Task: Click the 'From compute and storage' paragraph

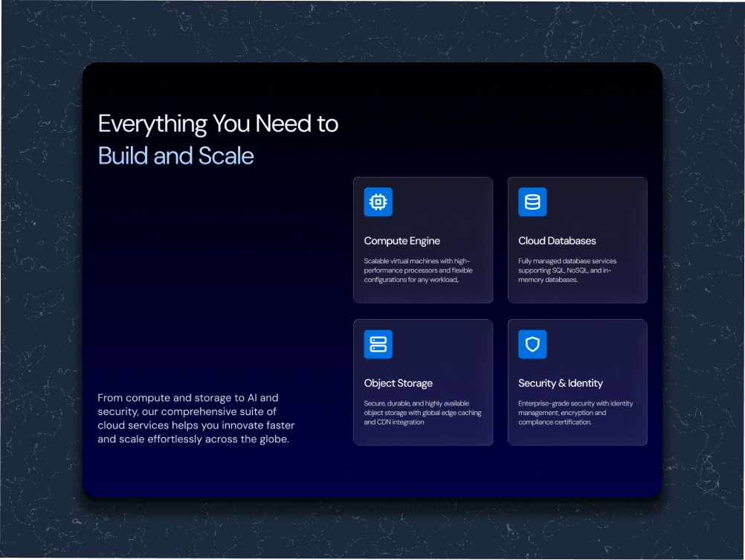Action: 196,419
